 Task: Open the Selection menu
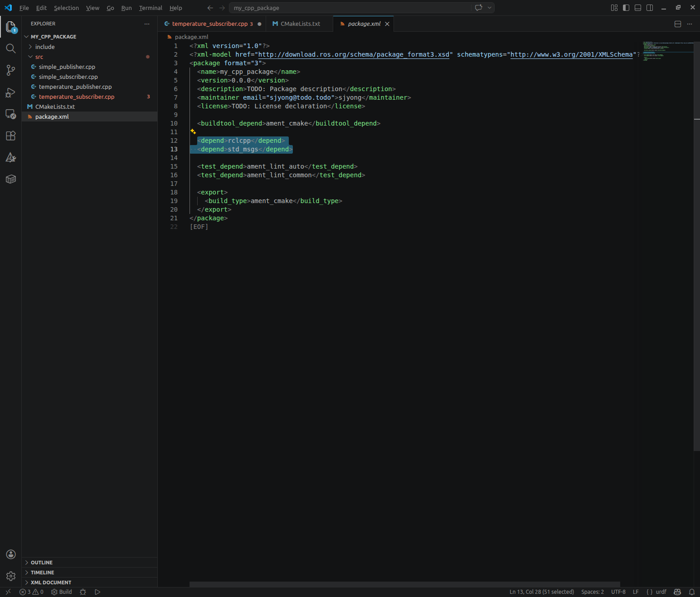pyautogui.click(x=66, y=8)
